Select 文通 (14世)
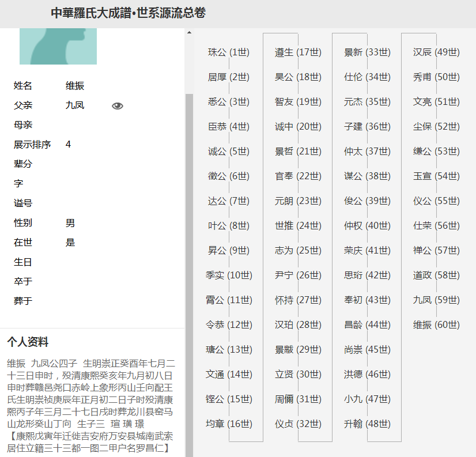This screenshot has height=457, width=476. 229,375
